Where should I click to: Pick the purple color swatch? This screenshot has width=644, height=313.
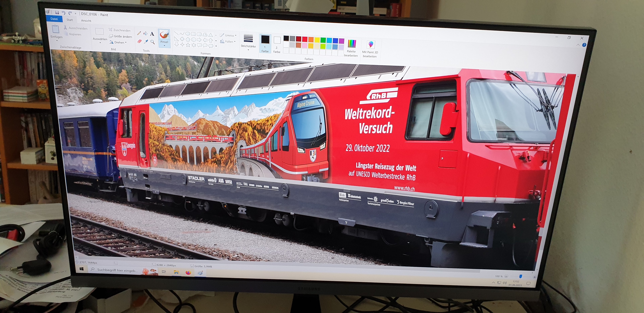coord(341,41)
